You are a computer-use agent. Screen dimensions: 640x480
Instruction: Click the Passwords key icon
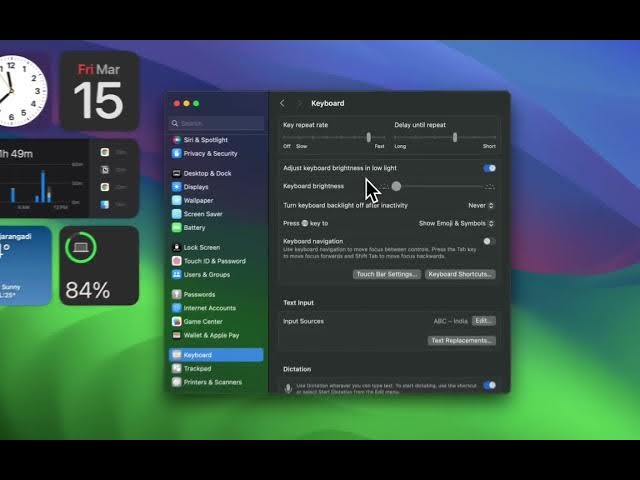176,294
